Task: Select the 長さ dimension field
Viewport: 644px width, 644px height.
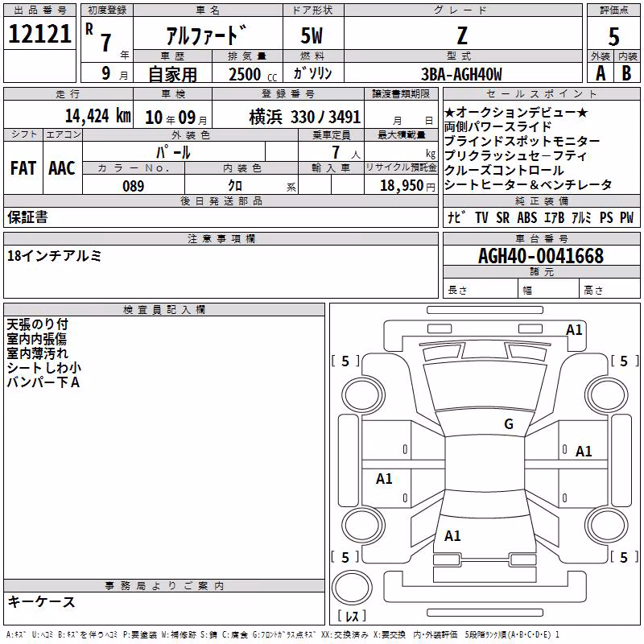Action: [481, 290]
